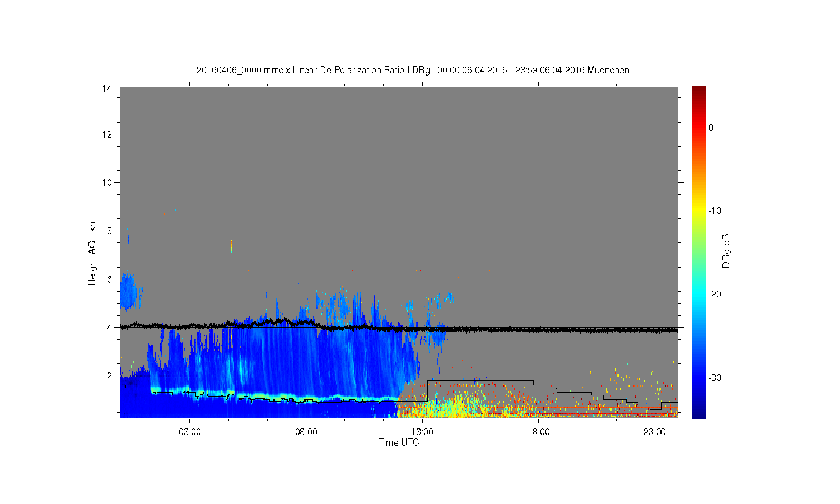Screen dimensions: 840x504
Task: Pick the 10 km height tick label
Action: [x=107, y=183]
